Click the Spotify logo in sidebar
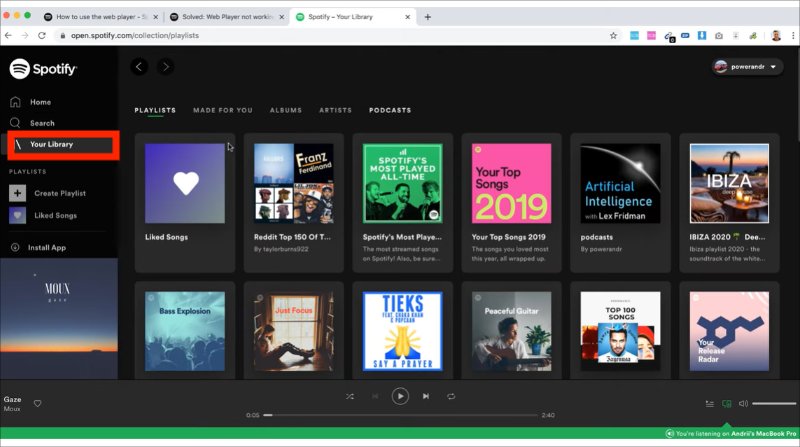 click(x=43, y=68)
